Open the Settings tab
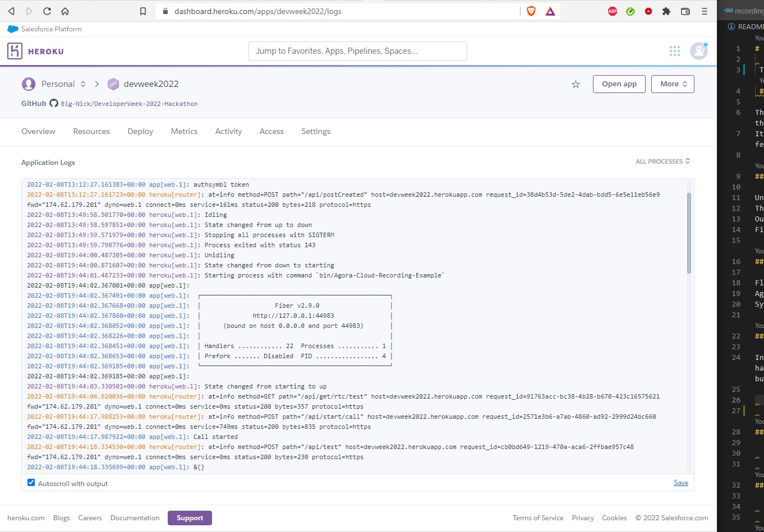 pos(316,131)
